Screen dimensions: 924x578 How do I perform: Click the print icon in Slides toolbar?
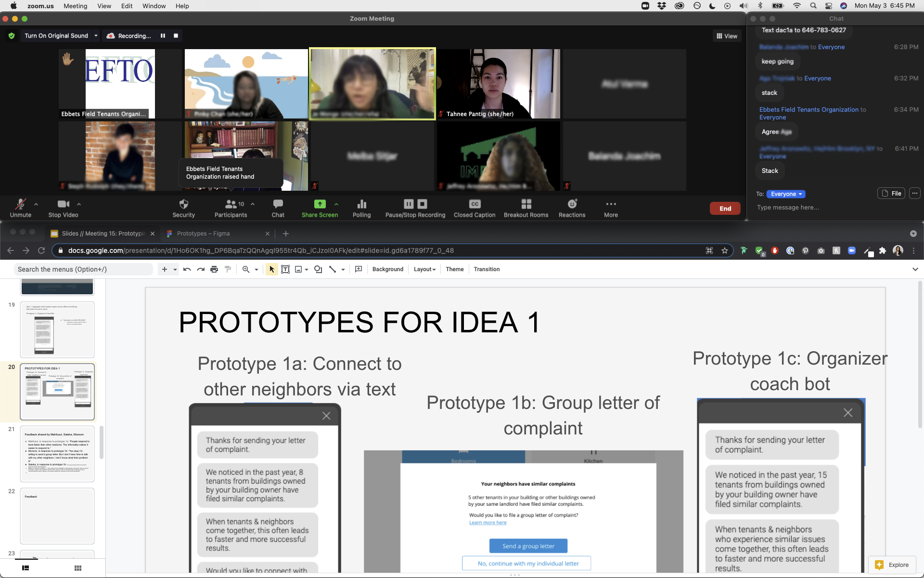coord(214,269)
